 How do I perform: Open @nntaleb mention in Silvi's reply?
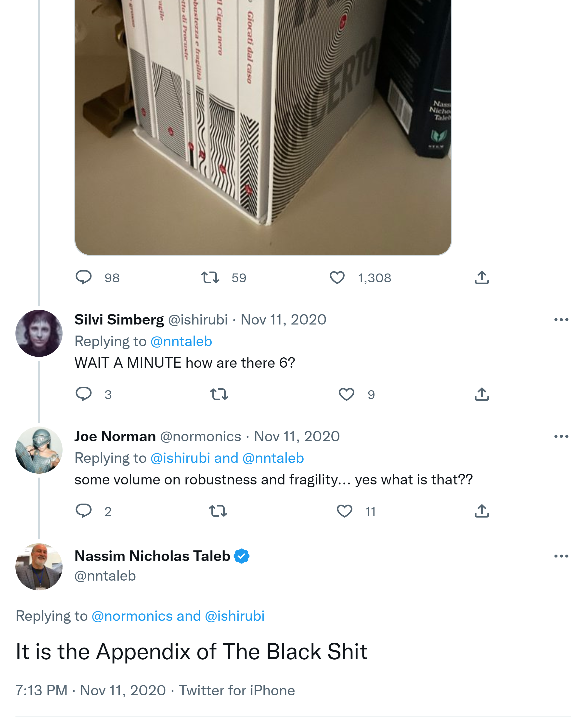[x=181, y=341]
